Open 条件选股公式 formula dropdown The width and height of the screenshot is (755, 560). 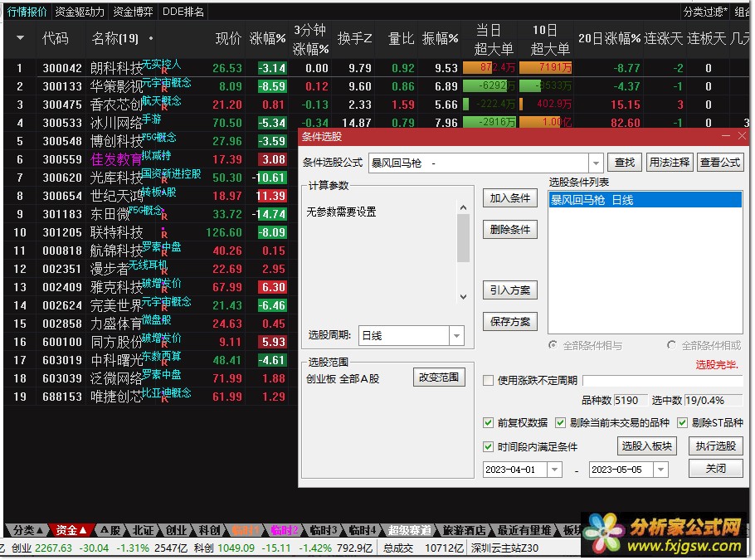pos(596,163)
